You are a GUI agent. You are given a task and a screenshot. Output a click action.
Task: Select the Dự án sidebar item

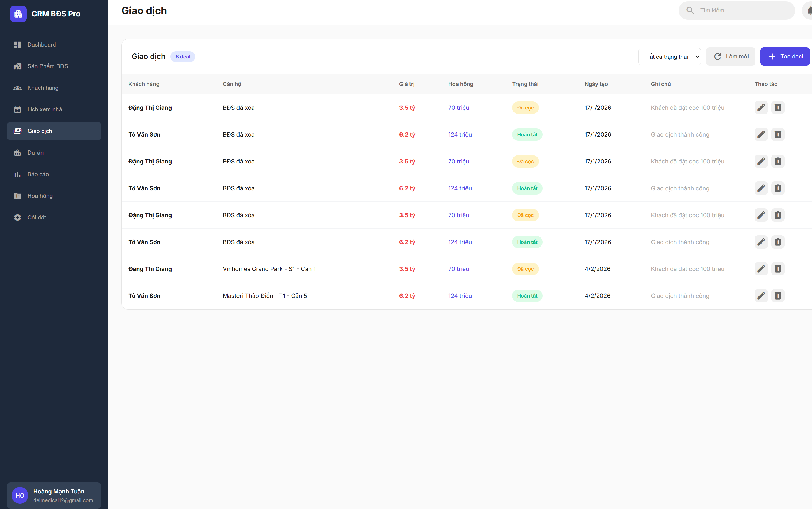click(35, 152)
